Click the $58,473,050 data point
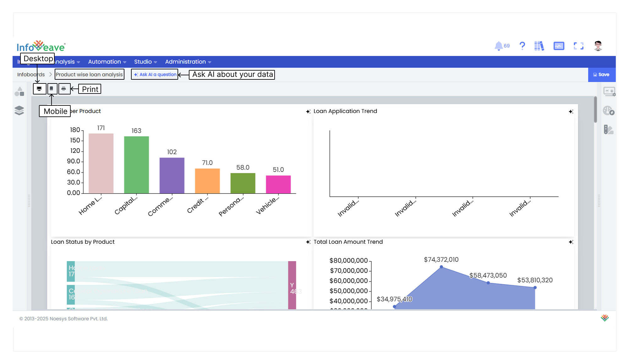The width and height of the screenshot is (629, 364). tap(488, 283)
